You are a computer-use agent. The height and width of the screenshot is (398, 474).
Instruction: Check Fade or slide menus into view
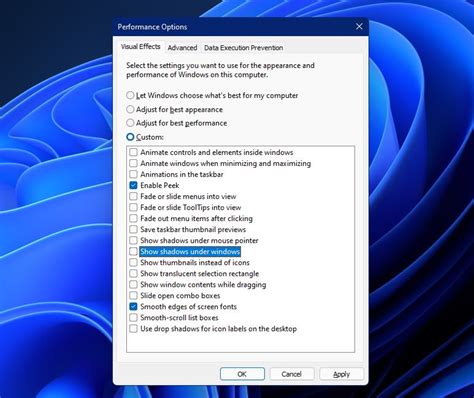[133, 196]
